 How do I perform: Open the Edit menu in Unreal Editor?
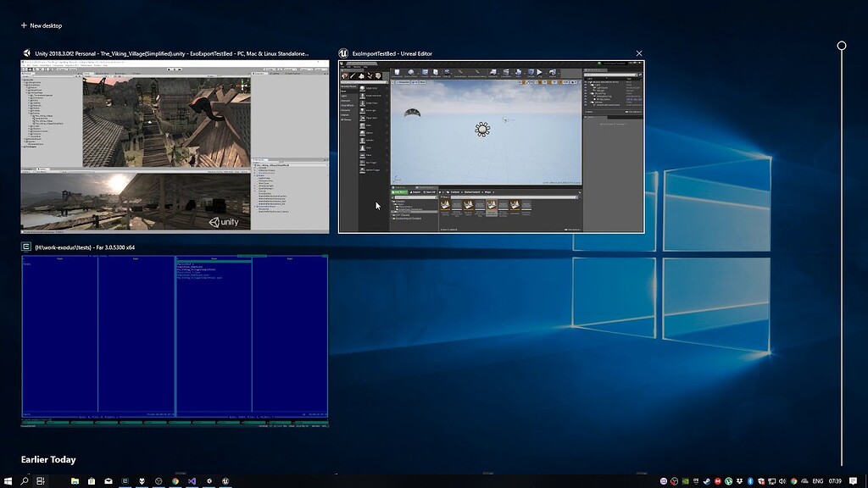(348, 67)
